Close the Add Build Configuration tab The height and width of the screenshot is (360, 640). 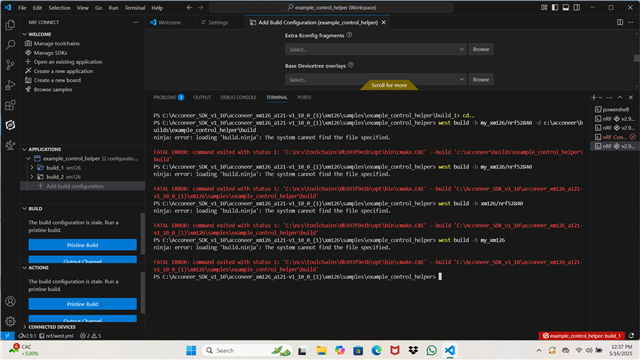(x=384, y=22)
